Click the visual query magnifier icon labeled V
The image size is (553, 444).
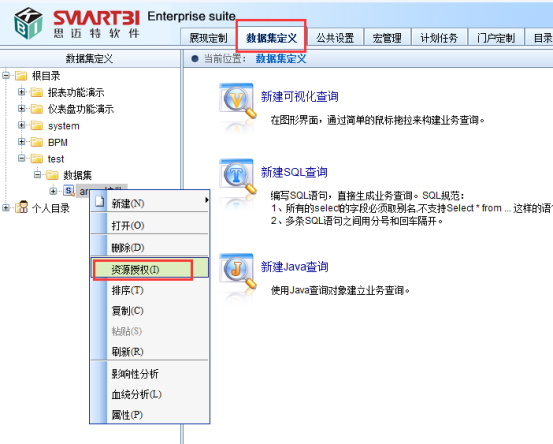(x=237, y=101)
